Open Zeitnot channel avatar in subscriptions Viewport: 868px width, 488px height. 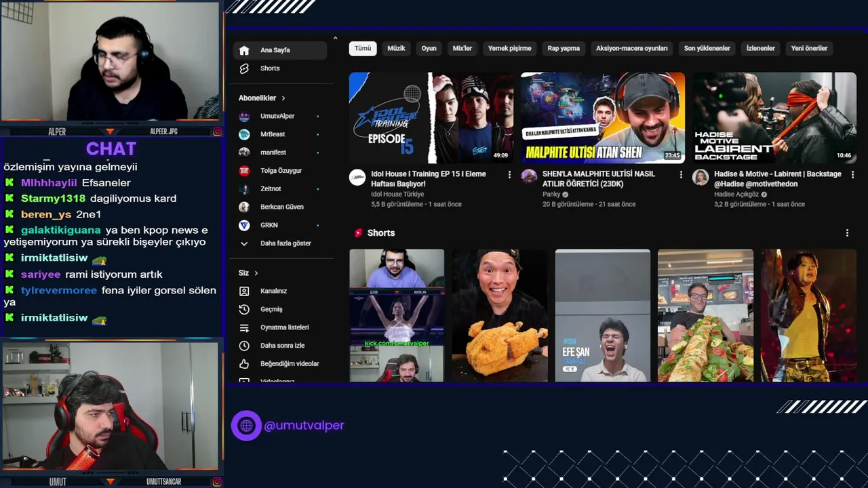(x=244, y=189)
